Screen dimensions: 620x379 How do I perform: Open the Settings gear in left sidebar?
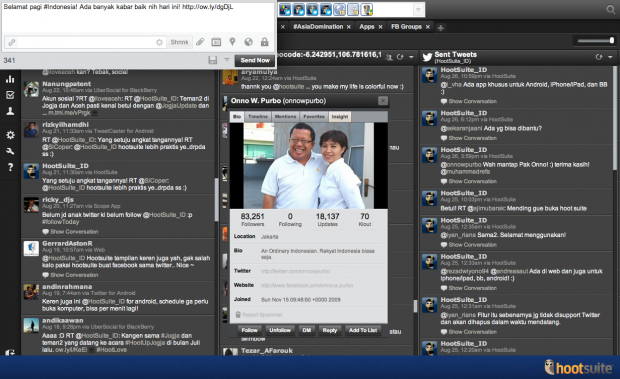10,135
